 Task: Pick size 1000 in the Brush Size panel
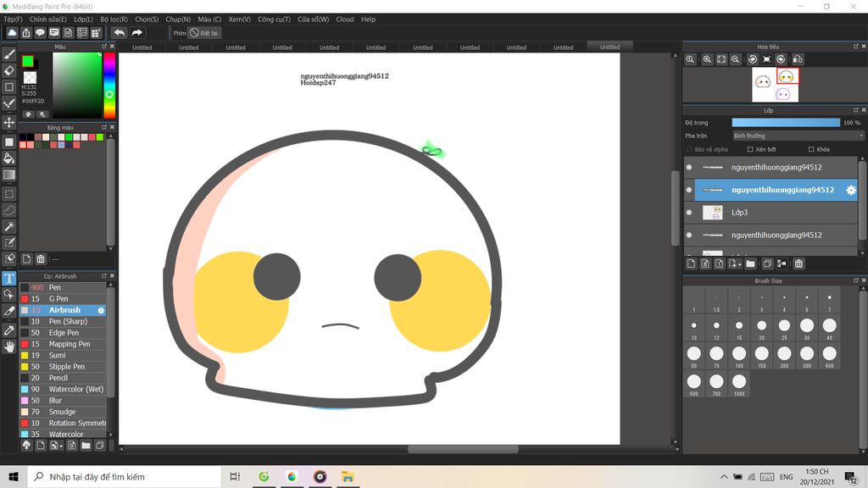(739, 384)
